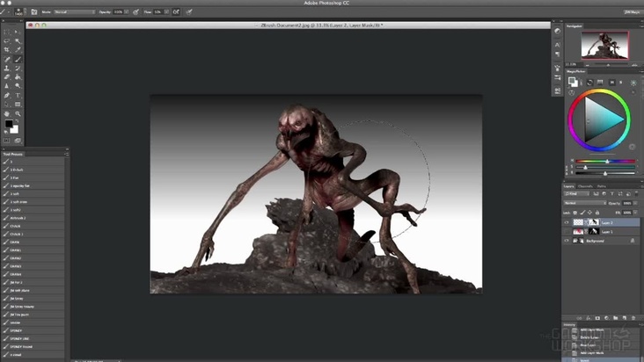This screenshot has width=644, height=362.
Task: Switch to the Channels tab
Action: pyautogui.click(x=585, y=186)
